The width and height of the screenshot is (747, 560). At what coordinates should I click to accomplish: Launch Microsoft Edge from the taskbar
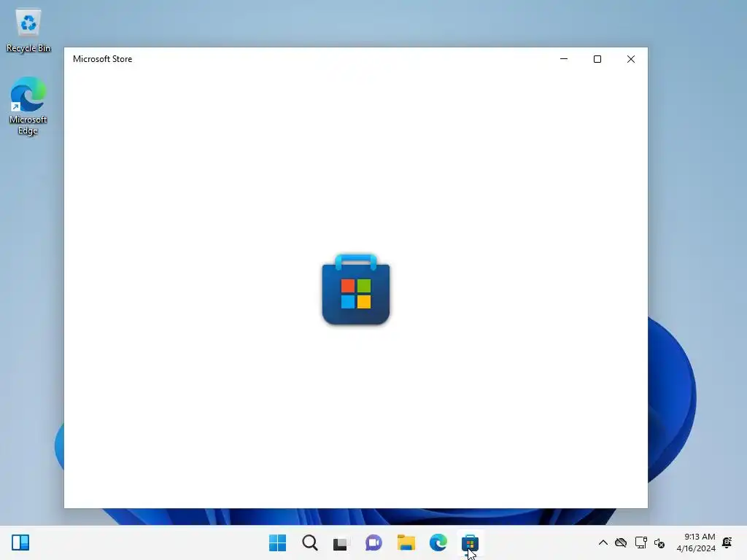click(x=438, y=542)
